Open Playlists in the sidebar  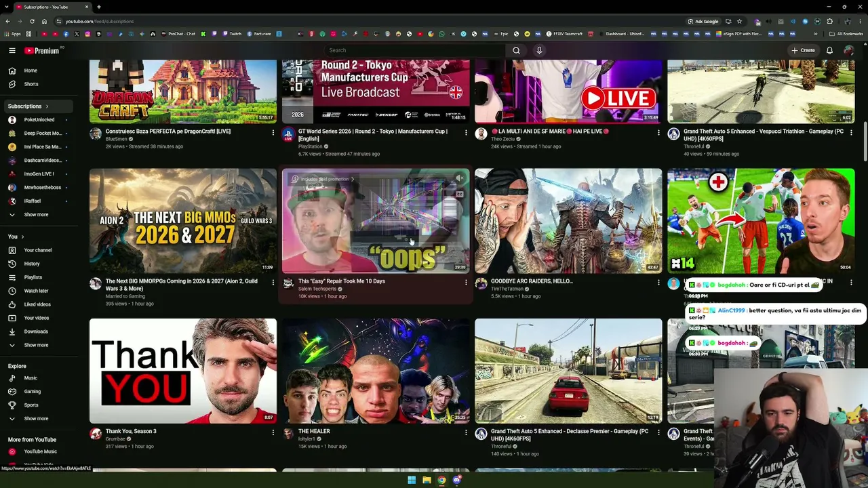tap(33, 277)
